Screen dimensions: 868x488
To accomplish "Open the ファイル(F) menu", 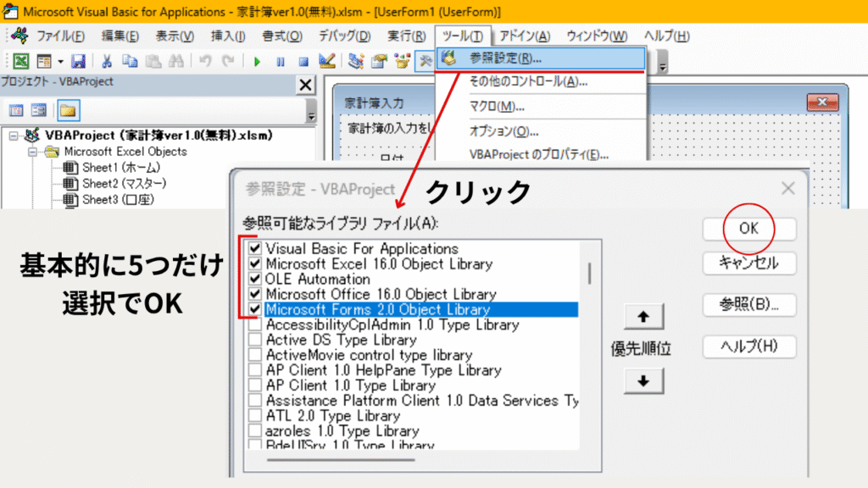I will coord(60,36).
